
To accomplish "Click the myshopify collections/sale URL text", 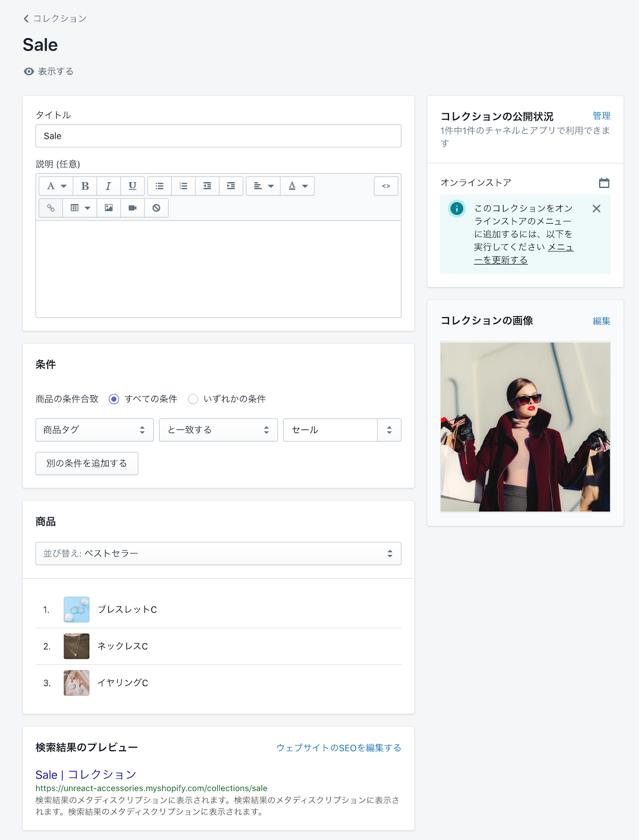I will [x=151, y=788].
